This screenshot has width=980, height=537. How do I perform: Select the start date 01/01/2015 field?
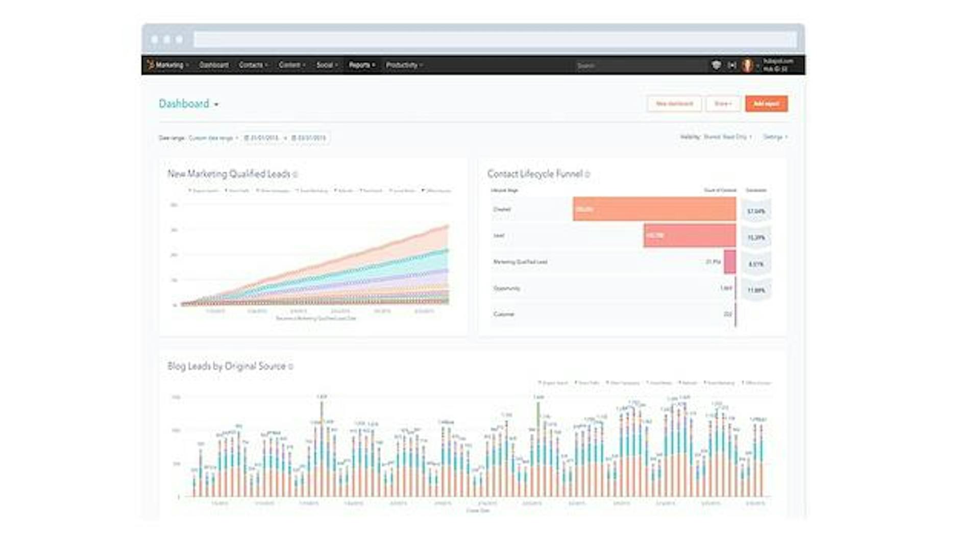coord(262,138)
